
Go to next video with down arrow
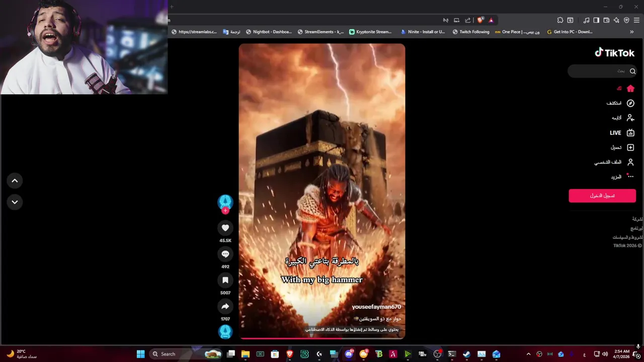click(x=15, y=202)
